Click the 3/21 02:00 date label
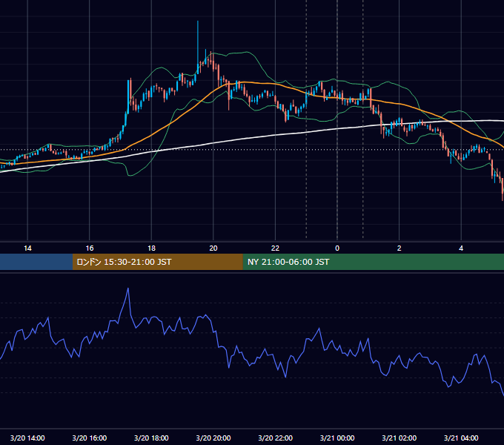This screenshot has height=445, width=504. click(x=399, y=438)
